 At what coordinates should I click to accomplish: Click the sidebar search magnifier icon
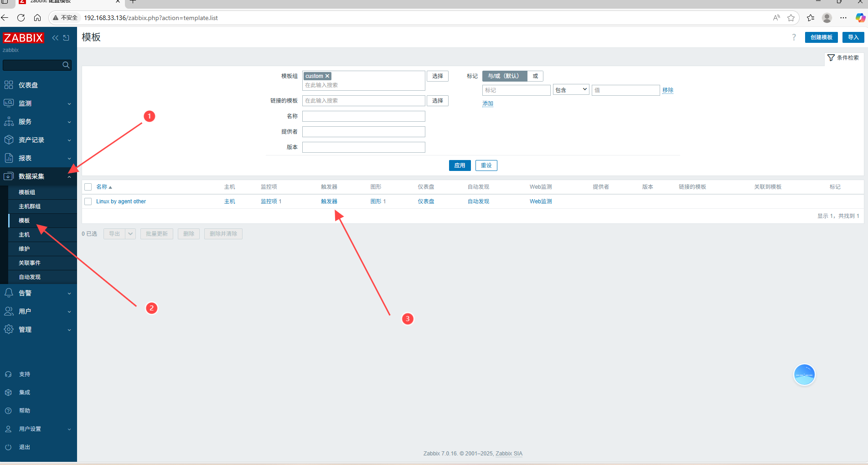[66, 65]
